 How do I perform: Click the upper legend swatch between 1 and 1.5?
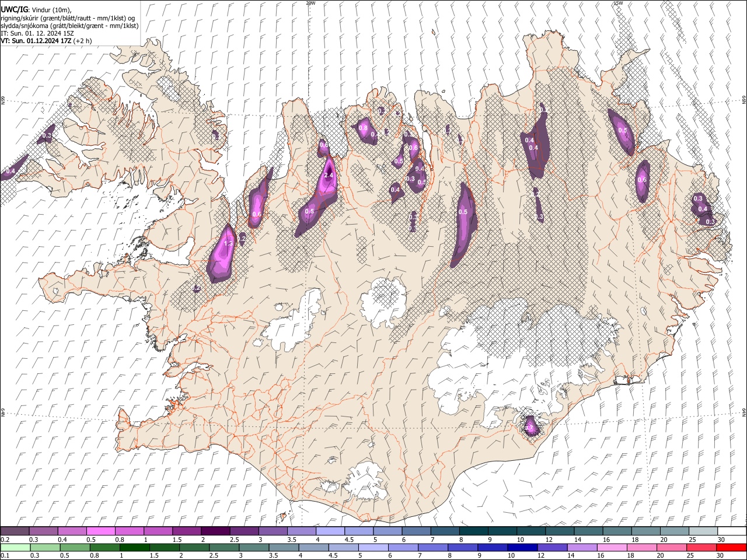[x=158, y=531]
